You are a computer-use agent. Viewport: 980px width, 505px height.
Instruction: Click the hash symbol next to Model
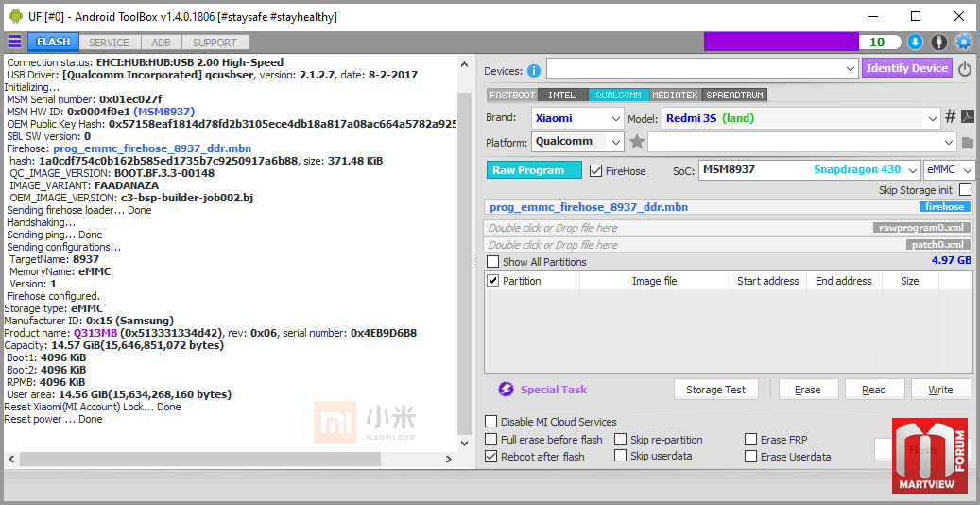(950, 117)
